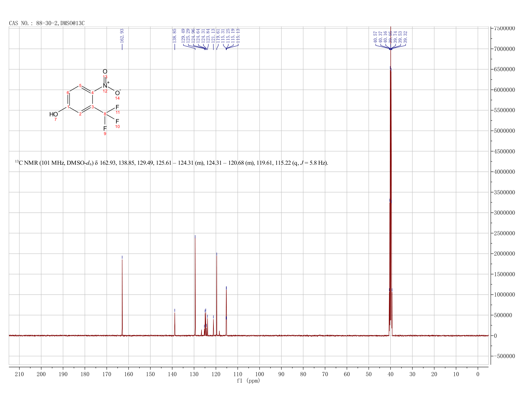This screenshot has height=411, width=532.
Task: Click the 162.93 peak label
Action: pyautogui.click(x=122, y=35)
